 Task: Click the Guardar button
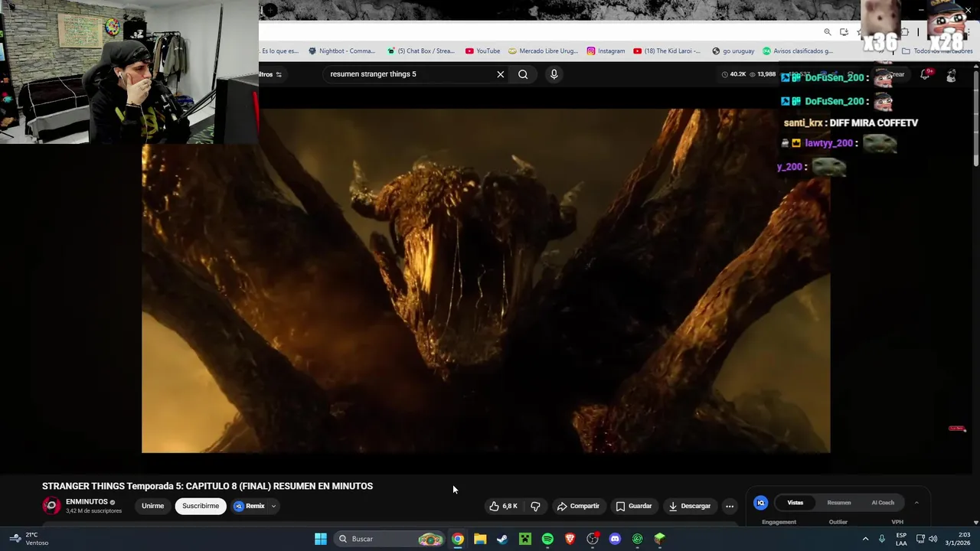(634, 506)
